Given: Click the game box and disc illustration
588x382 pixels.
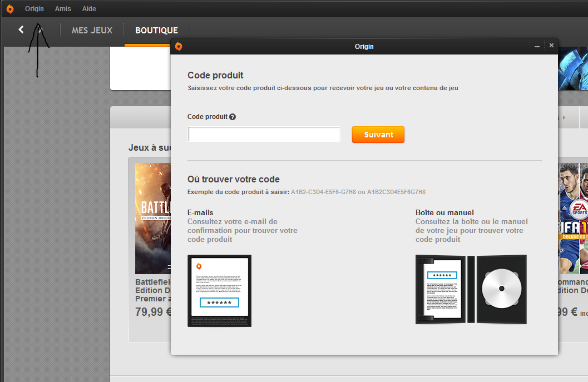Looking at the screenshot, I should 471,289.
